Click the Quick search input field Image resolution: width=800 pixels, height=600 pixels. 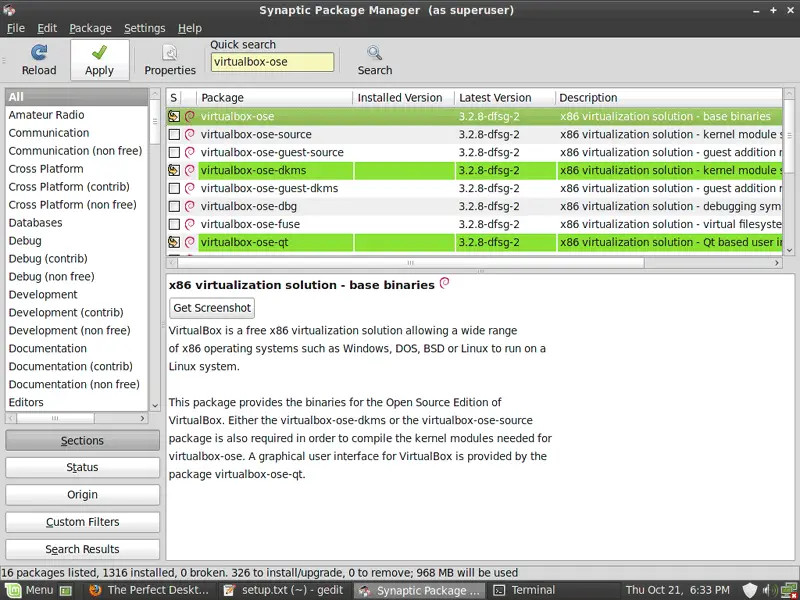[x=272, y=62]
